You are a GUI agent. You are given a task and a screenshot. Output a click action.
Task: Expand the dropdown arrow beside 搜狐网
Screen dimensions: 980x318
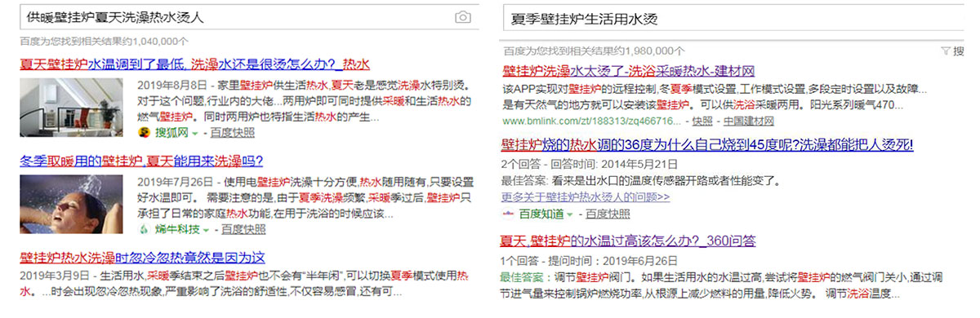pos(194,133)
